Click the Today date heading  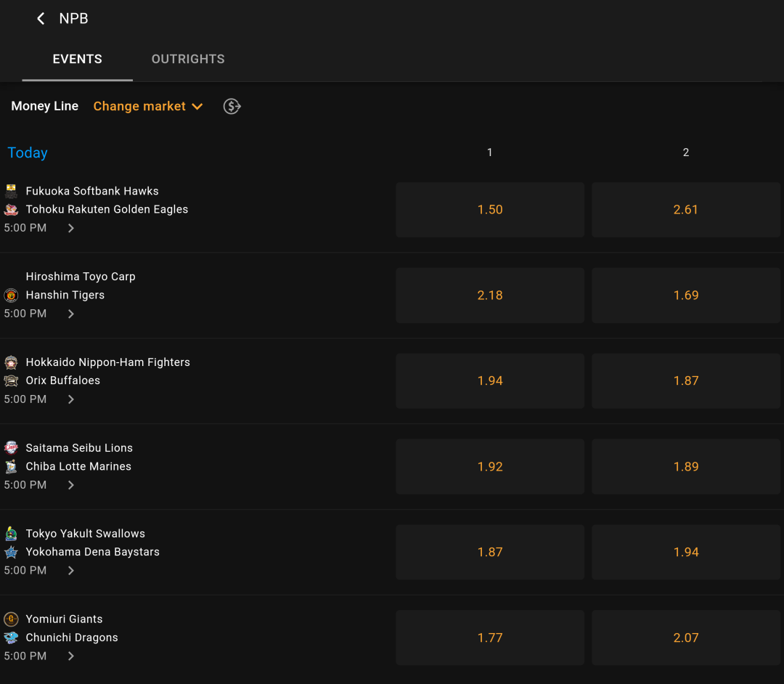[28, 152]
